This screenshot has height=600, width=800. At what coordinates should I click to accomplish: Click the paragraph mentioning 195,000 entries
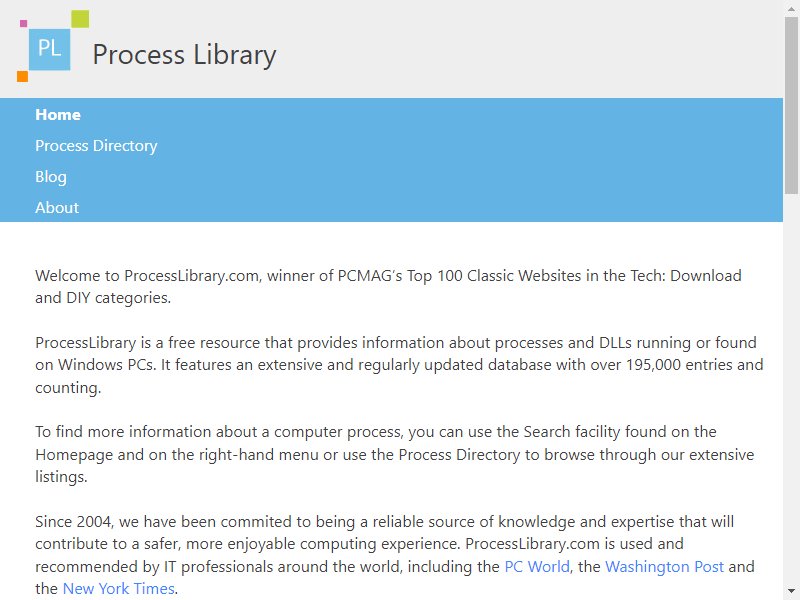399,365
